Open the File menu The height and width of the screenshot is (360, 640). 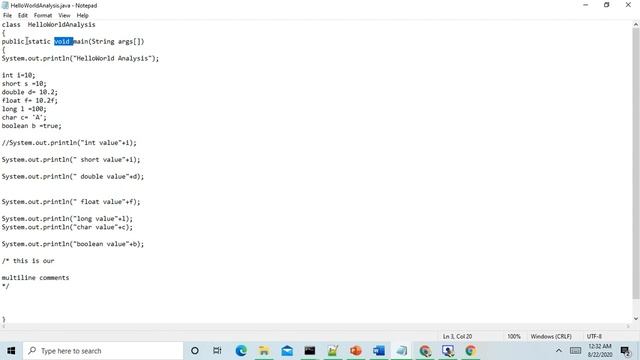coord(7,16)
